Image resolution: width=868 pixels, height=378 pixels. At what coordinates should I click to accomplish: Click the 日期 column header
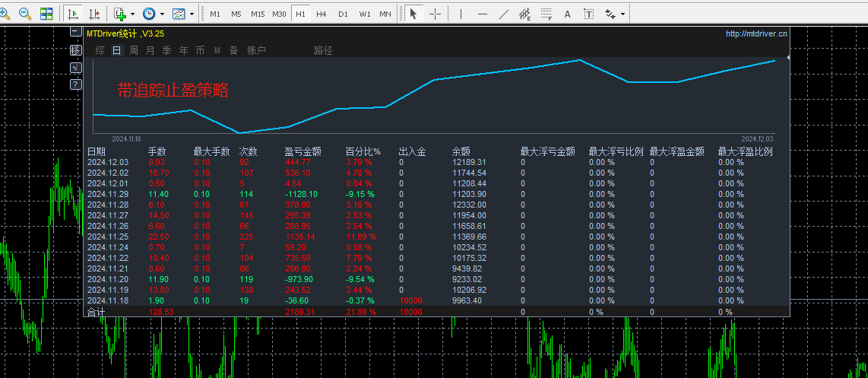click(x=97, y=151)
